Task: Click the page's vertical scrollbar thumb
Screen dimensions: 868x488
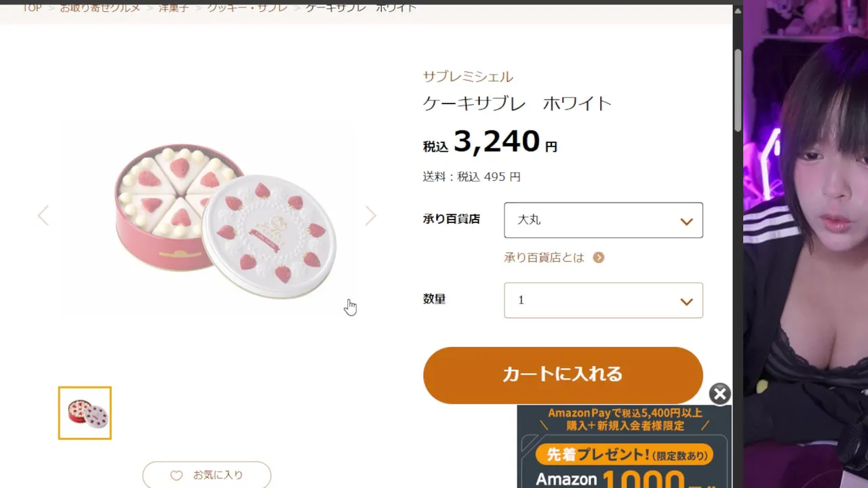Action: 738,88
